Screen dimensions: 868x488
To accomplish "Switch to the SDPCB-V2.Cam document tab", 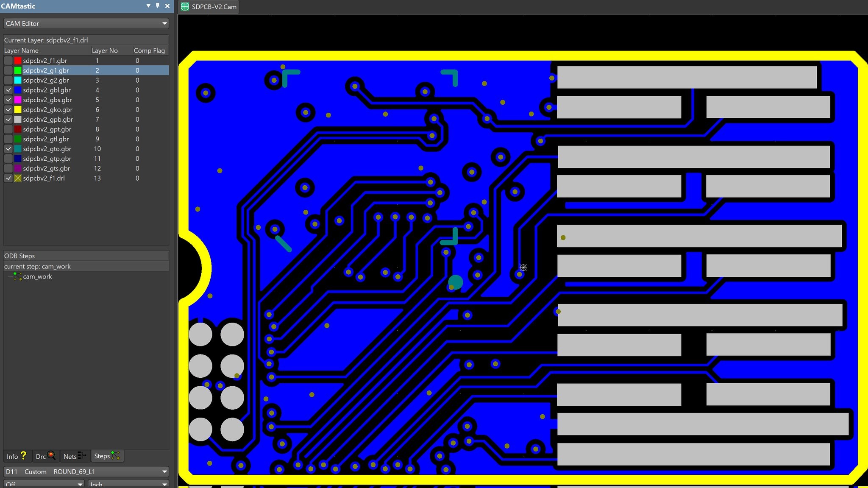I will pyautogui.click(x=214, y=7).
